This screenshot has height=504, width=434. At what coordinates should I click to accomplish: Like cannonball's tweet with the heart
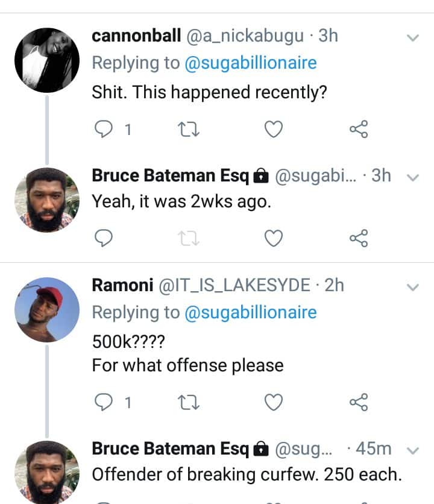click(274, 128)
